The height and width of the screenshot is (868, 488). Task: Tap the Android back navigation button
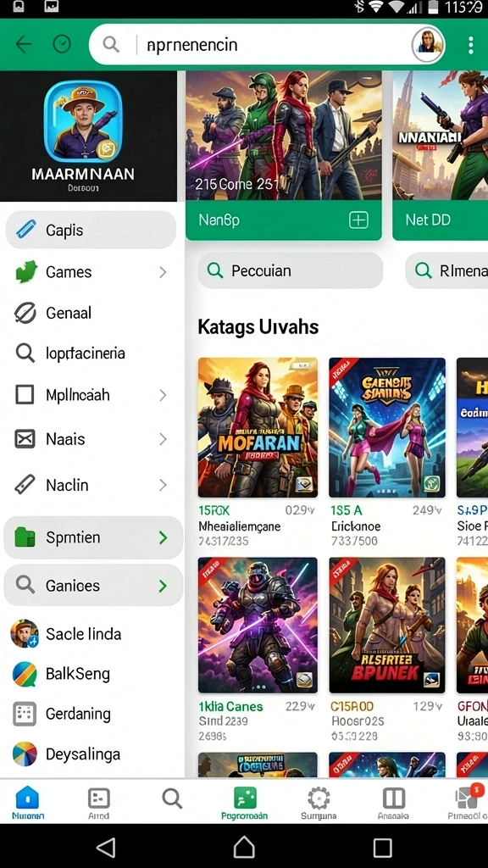(x=105, y=847)
